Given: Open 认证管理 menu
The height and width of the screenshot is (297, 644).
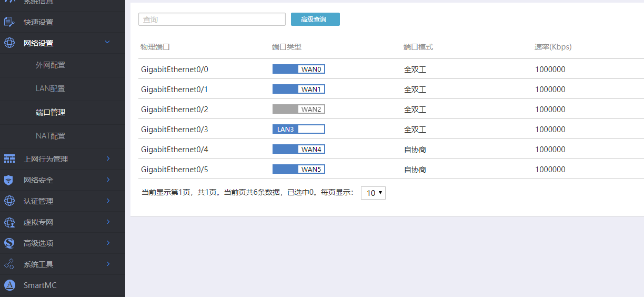Looking at the screenshot, I should pos(63,201).
